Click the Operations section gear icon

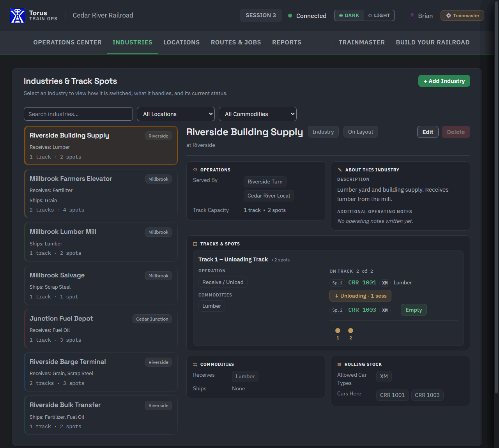(195, 170)
